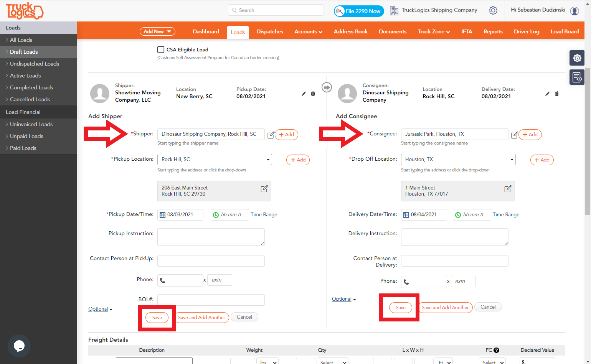Click the delivery Time Range link
The image size is (591, 364).
point(506,215)
